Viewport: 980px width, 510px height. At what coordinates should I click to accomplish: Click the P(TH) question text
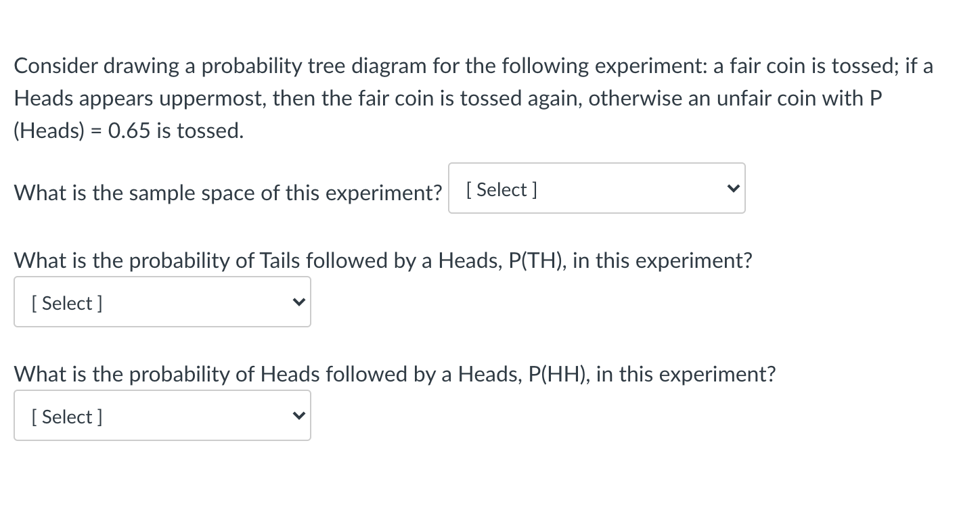coord(382,260)
